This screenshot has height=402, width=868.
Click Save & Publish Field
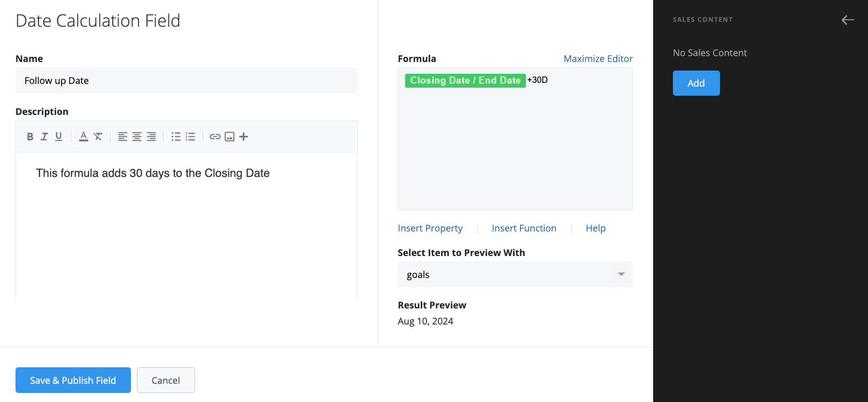[73, 380]
